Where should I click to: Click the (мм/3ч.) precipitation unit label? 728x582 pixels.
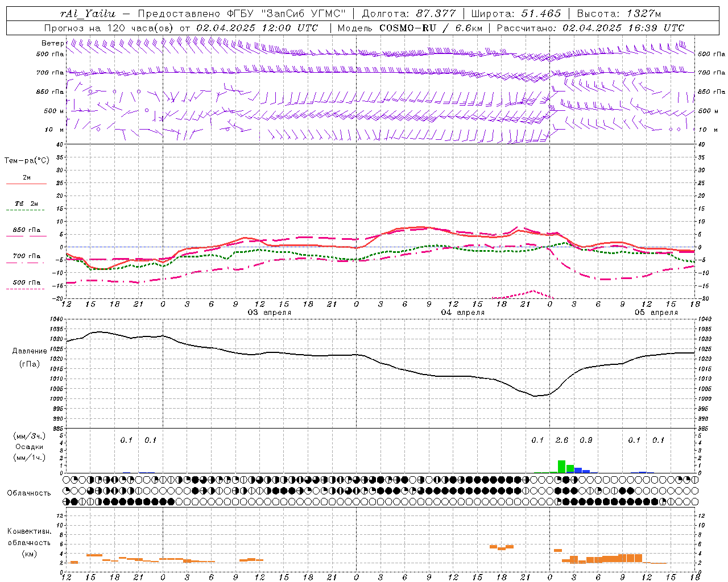(x=30, y=436)
